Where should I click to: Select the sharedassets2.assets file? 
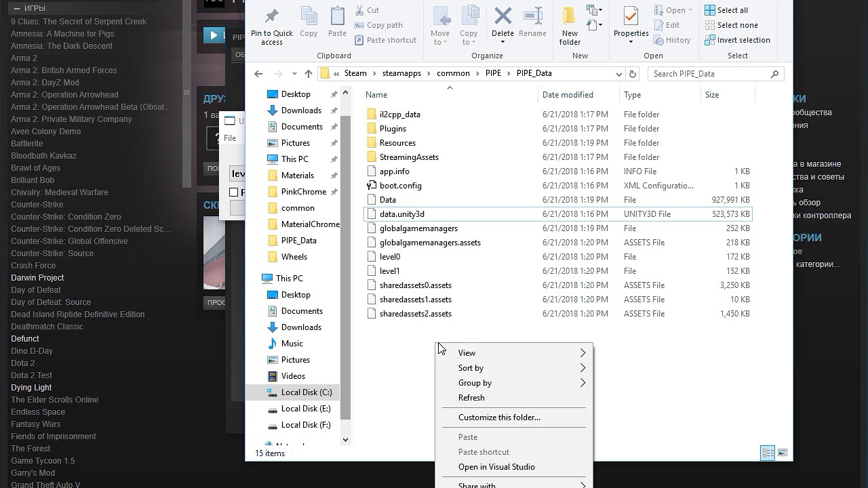click(x=415, y=314)
